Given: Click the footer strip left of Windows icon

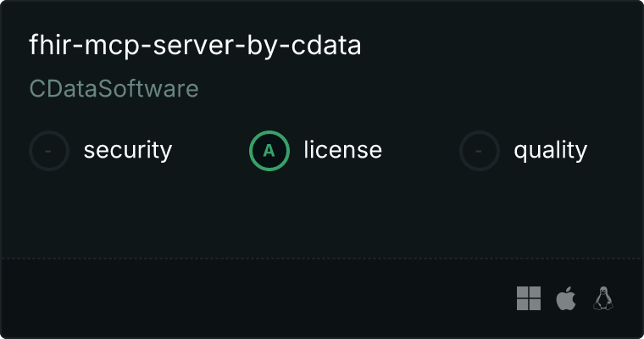Looking at the screenshot, I should (254, 298).
